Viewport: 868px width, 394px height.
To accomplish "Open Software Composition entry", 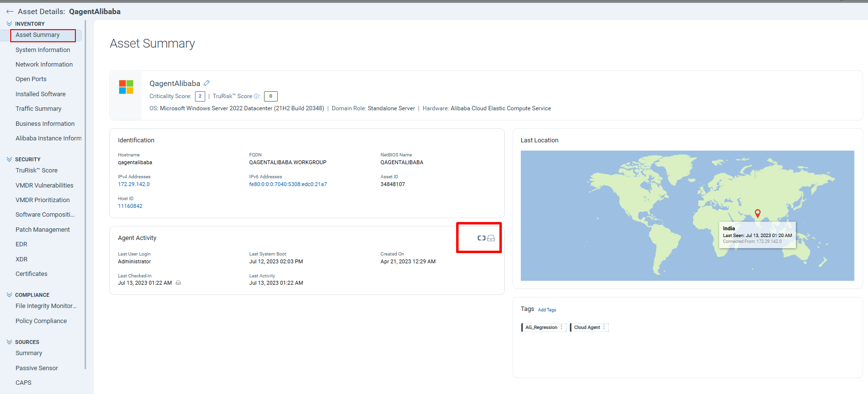I will (45, 215).
